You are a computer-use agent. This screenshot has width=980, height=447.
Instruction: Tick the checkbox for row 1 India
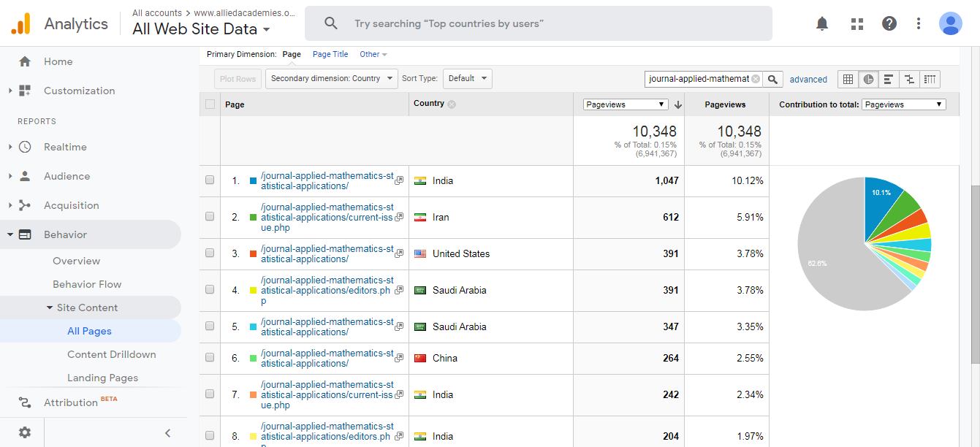210,180
